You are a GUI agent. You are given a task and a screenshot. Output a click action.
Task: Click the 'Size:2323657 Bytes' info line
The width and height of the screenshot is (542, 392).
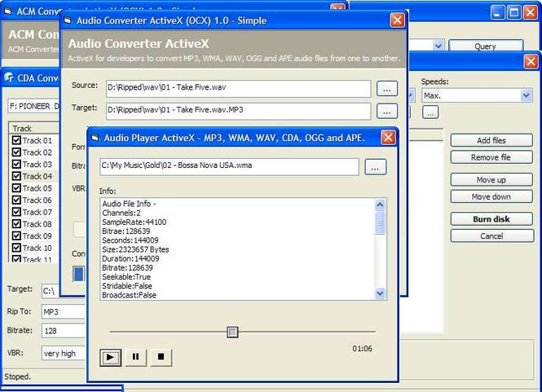pyautogui.click(x=135, y=249)
